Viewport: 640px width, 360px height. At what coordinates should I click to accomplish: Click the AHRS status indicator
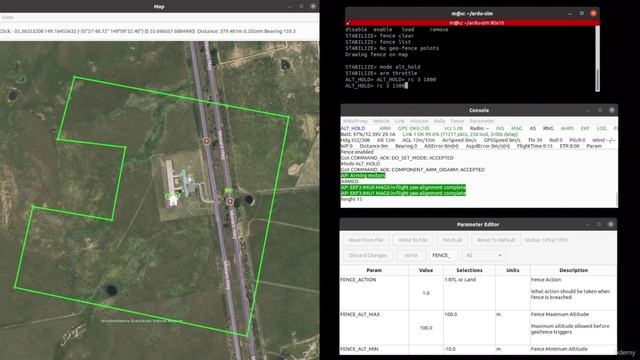567,128
